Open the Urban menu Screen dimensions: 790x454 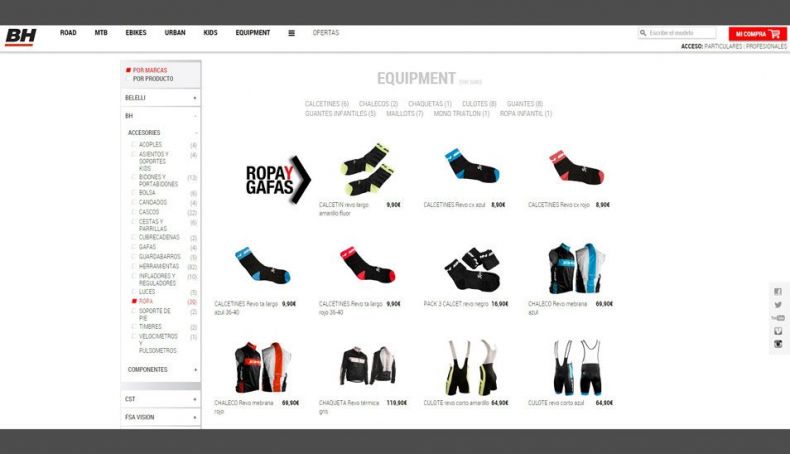pyautogui.click(x=175, y=33)
